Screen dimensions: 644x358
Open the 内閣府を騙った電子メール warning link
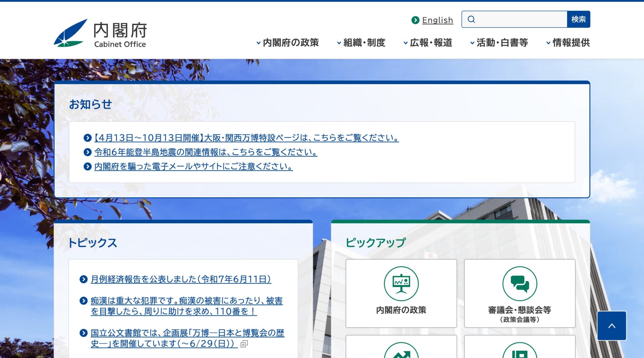tap(194, 167)
